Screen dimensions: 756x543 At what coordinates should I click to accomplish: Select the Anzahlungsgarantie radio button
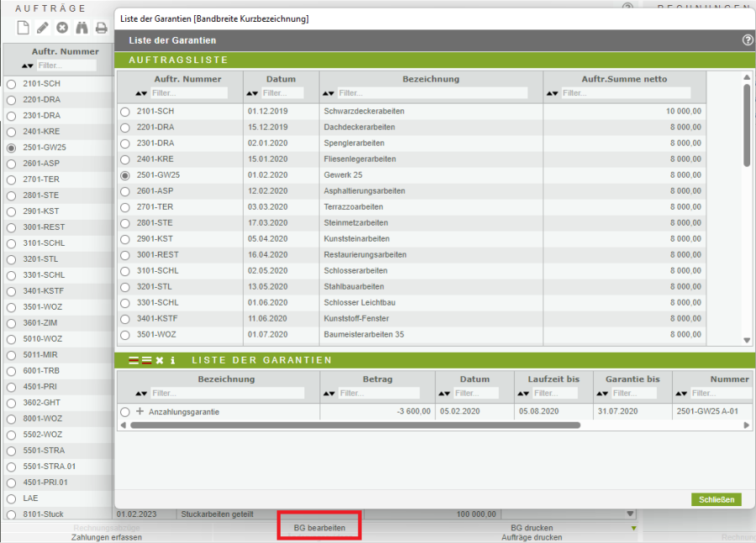[x=125, y=412]
